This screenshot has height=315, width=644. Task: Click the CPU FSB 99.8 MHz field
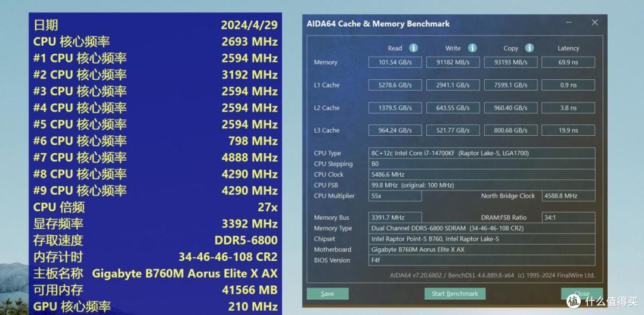[x=482, y=185]
